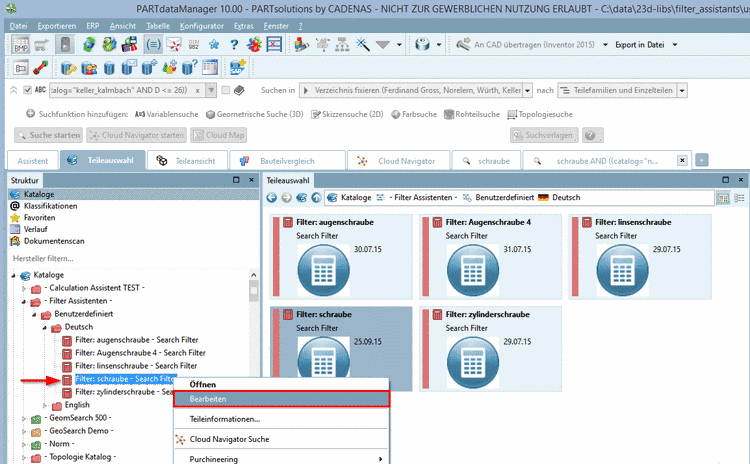Click the grey forward arrow in Teileauswahl

coord(287,198)
